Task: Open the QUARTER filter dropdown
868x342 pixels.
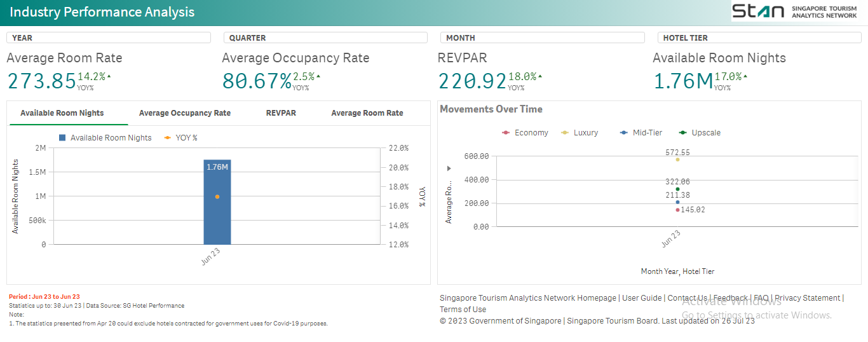Action: pyautogui.click(x=325, y=38)
